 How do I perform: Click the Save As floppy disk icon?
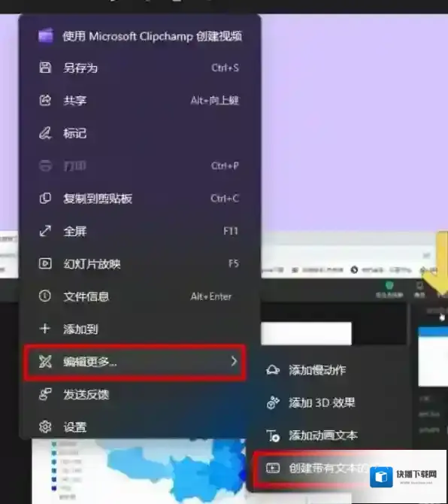tap(45, 68)
